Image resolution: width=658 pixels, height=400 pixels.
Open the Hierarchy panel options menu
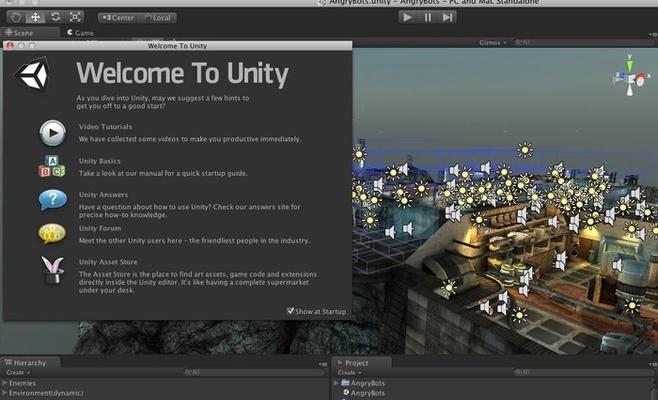(323, 364)
